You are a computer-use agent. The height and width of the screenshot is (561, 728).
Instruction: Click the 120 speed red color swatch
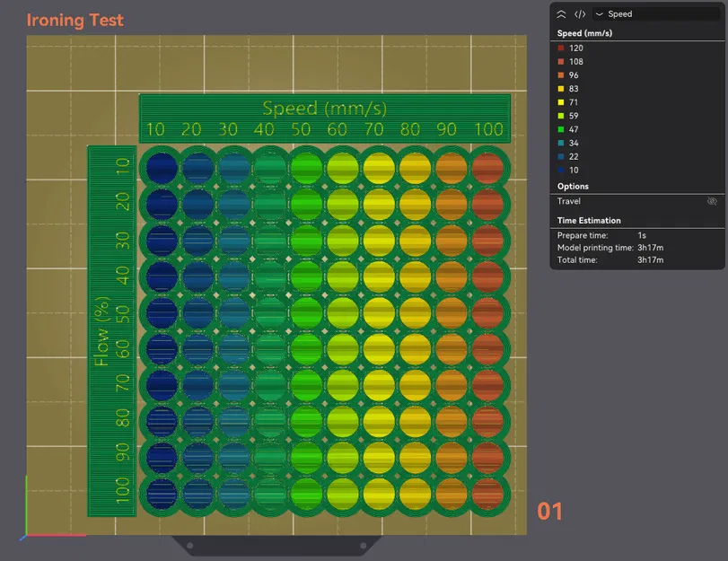(561, 48)
